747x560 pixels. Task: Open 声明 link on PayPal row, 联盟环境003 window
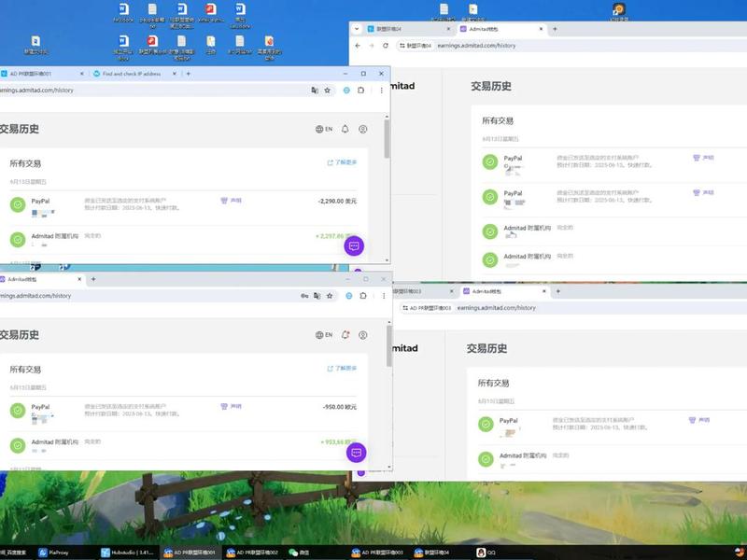[698, 420]
